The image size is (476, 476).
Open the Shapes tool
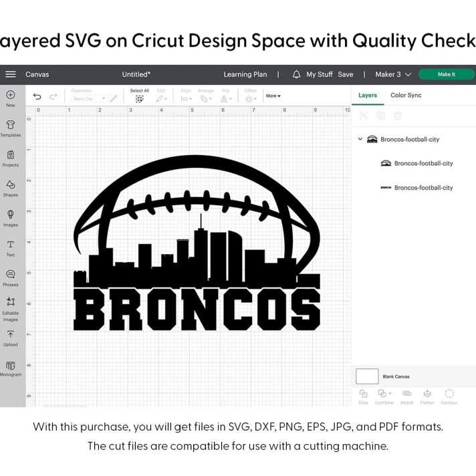(10, 189)
